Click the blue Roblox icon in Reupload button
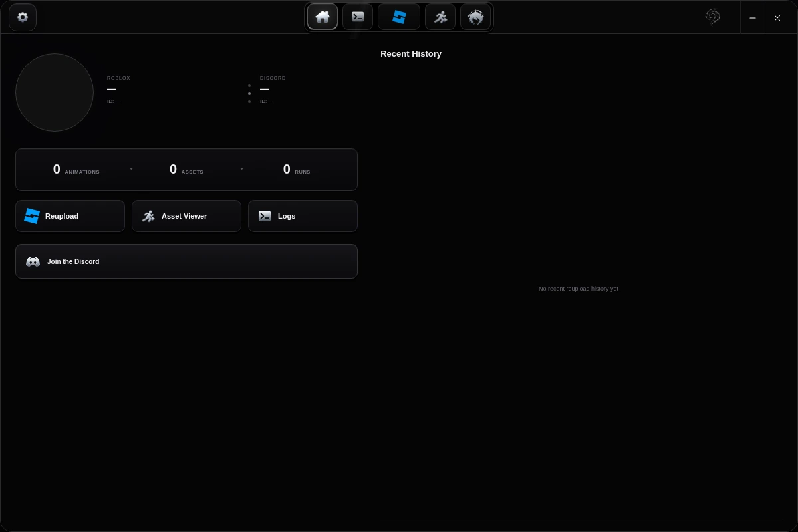798x532 pixels. click(32, 216)
